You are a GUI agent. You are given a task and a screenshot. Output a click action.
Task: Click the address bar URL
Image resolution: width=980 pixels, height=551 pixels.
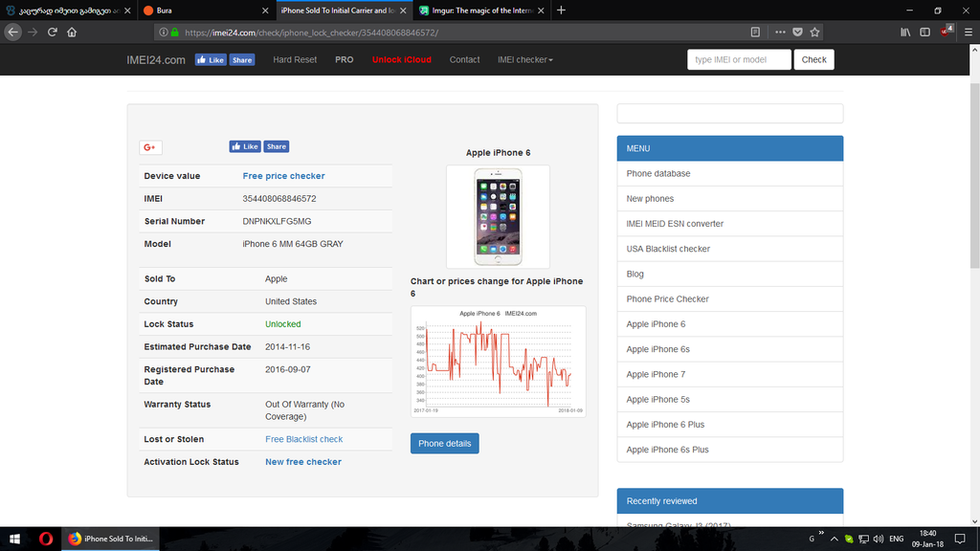[x=311, y=33]
